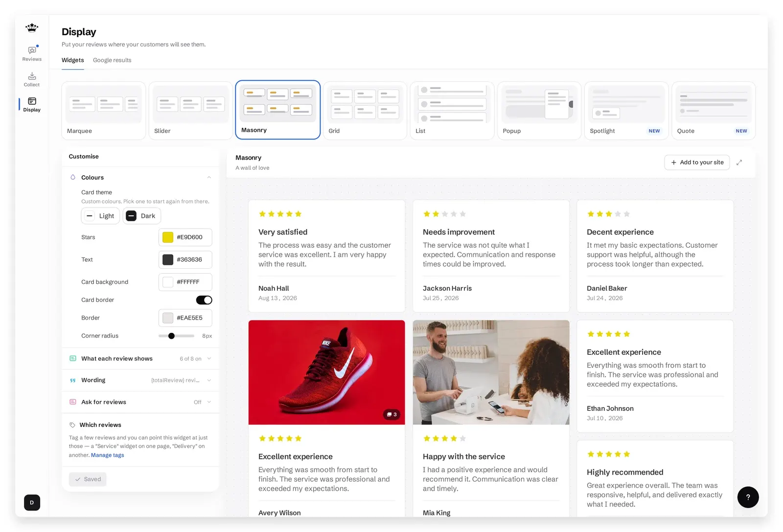This screenshot has width=783, height=532.
Task: Switch to the Widgets tab
Action: 73,60
